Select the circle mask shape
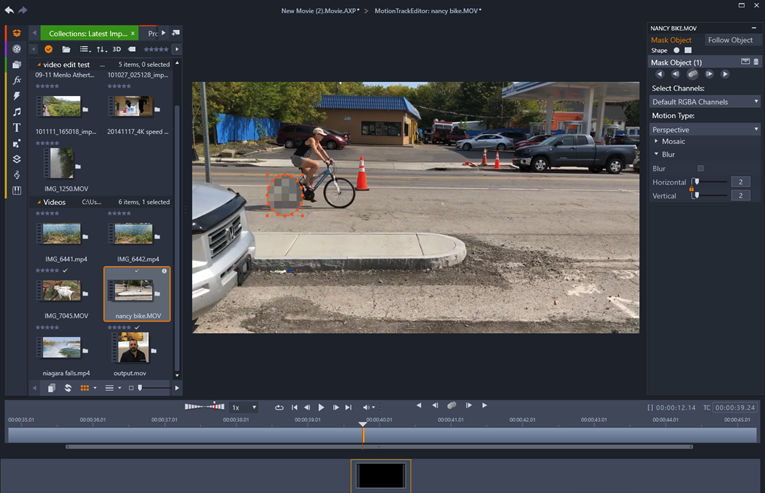This screenshot has height=493, width=765. click(x=676, y=50)
